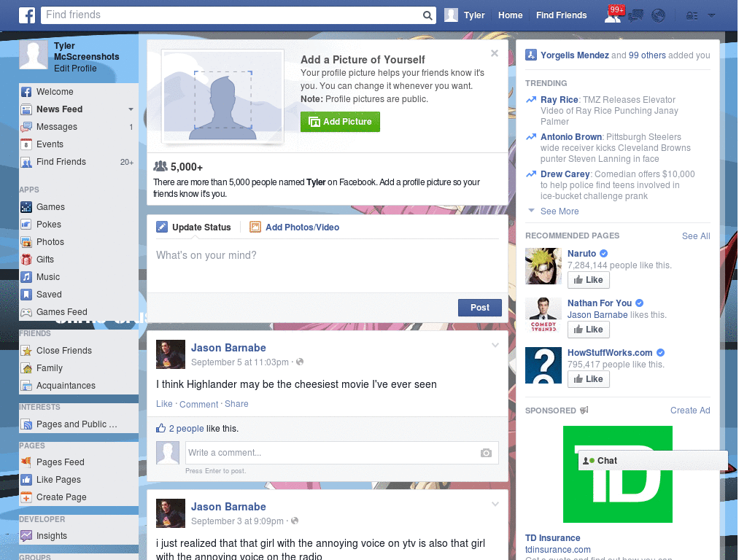Open privacy shortcuts lock icon

coord(692,15)
